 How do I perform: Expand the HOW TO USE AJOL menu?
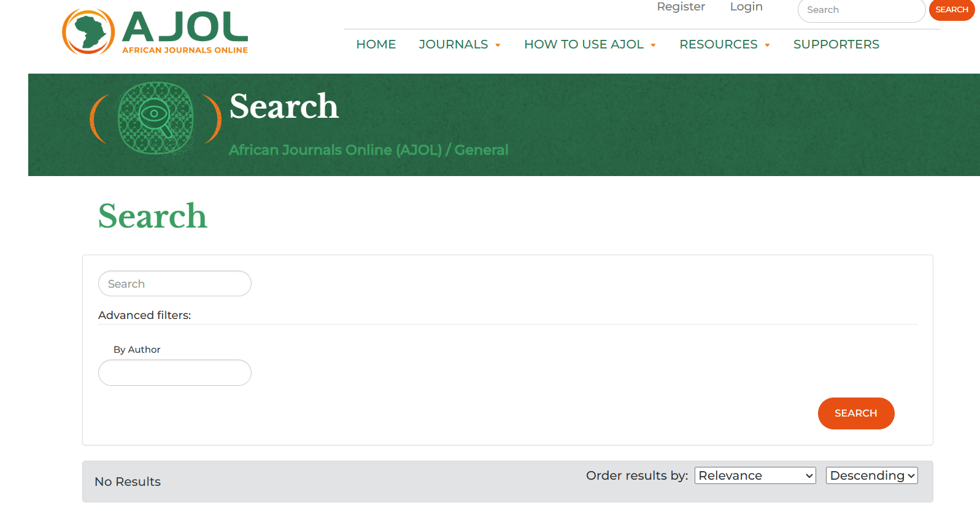coord(590,44)
